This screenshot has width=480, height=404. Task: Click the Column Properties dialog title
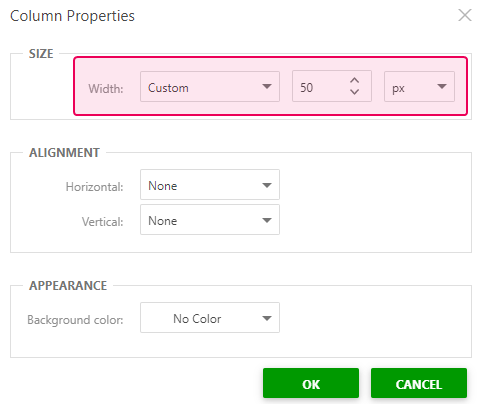click(72, 16)
